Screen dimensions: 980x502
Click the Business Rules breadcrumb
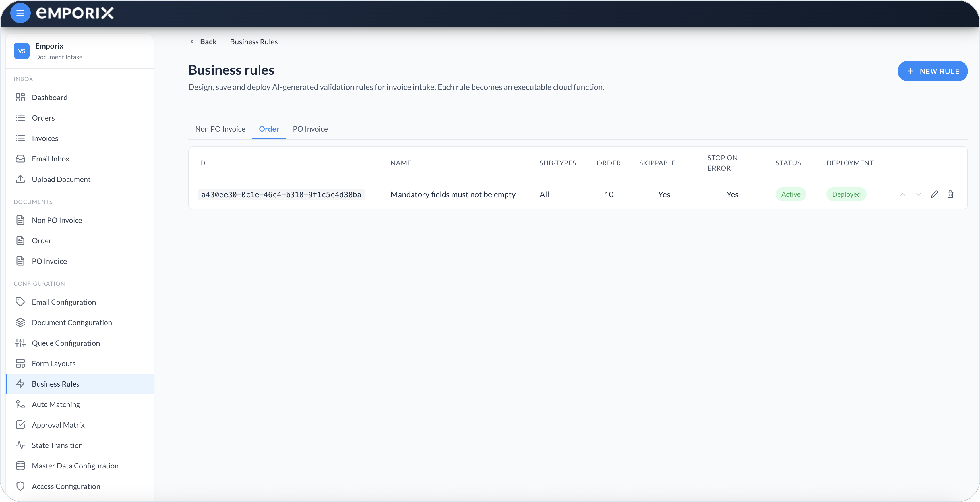pyautogui.click(x=254, y=42)
